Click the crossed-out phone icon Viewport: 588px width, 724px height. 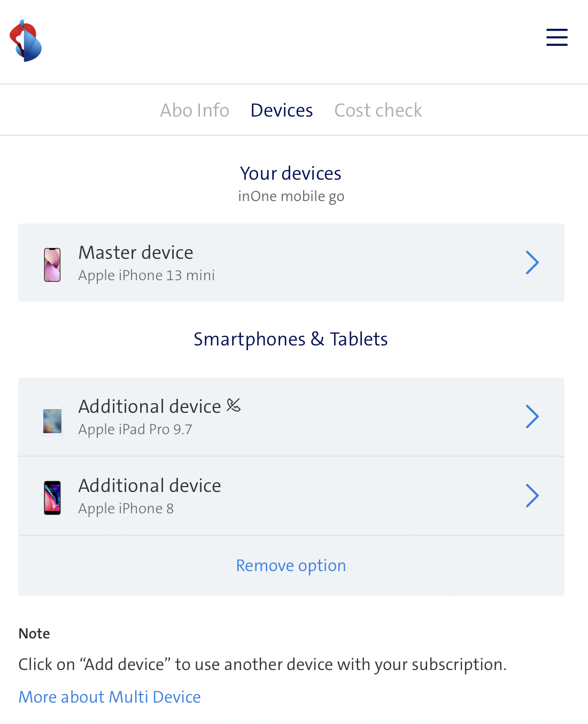234,405
